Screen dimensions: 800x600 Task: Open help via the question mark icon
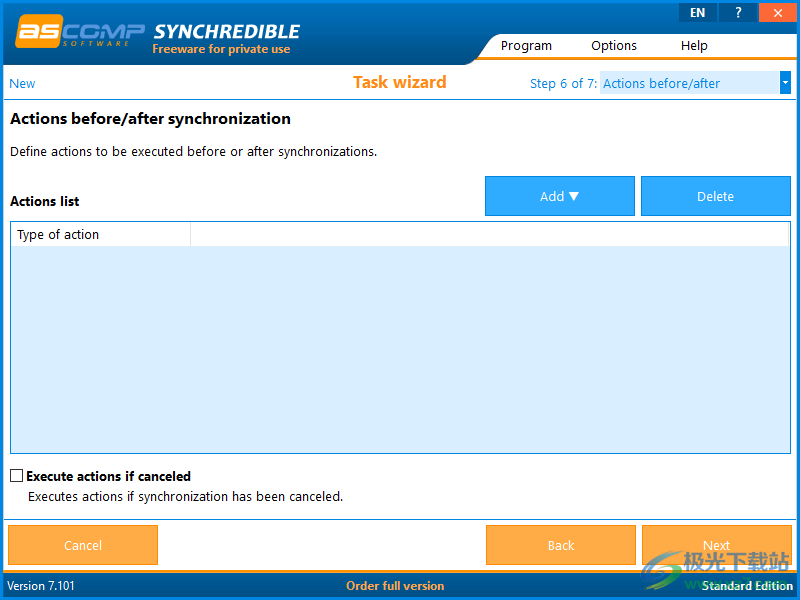click(x=737, y=12)
